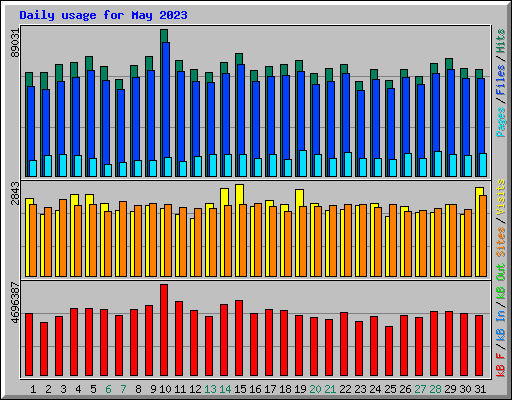
Task: Click day 15 on the x-axis
Action: [240, 389]
